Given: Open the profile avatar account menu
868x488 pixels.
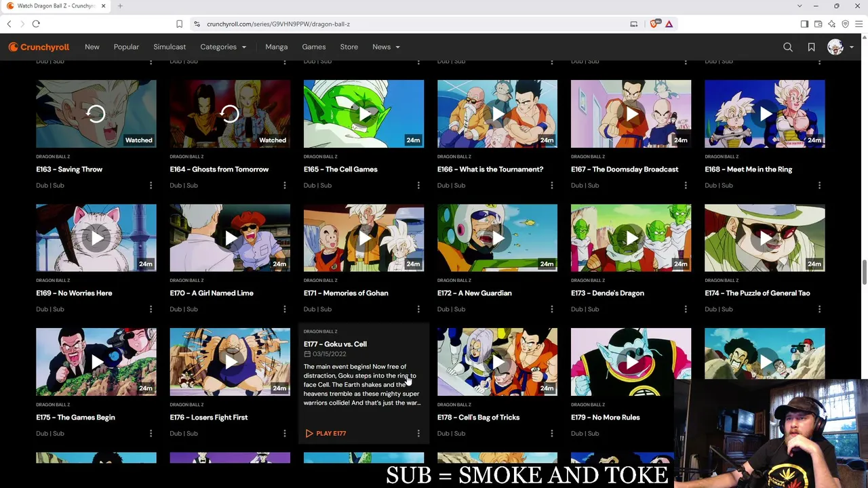Looking at the screenshot, I should 840,47.
